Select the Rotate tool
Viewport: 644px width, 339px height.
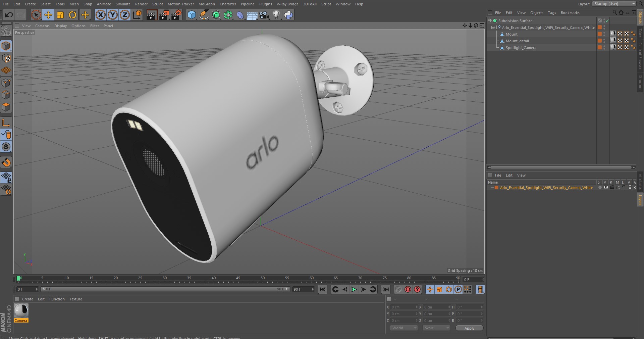72,15
